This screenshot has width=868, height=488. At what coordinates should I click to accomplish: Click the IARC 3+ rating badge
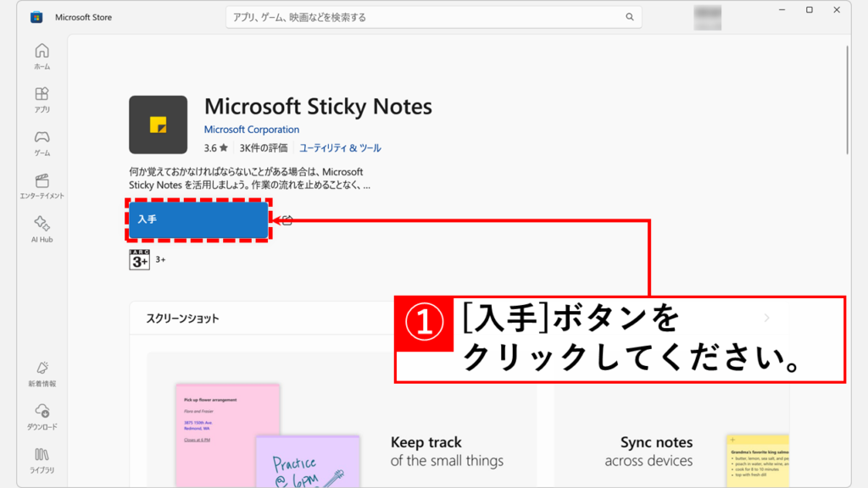tap(140, 259)
